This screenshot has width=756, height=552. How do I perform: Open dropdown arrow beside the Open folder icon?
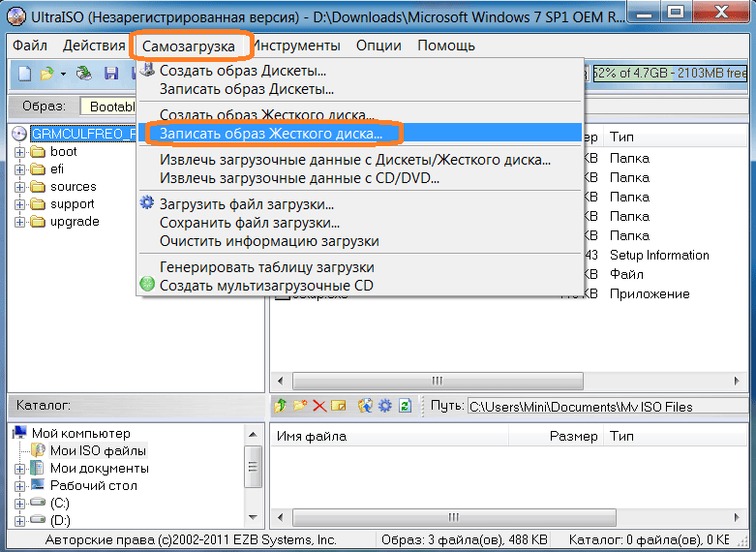pos(63,74)
